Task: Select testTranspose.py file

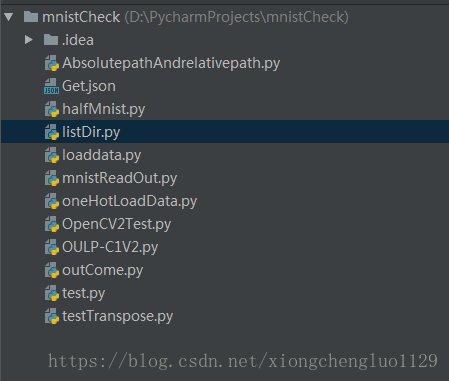Action: click(x=117, y=316)
